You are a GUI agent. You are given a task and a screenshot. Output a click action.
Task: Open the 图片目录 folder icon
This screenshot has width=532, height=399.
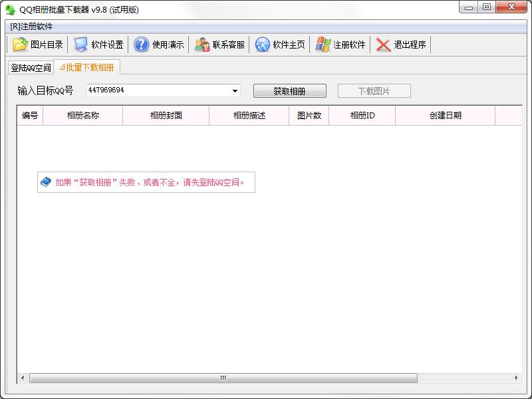point(20,45)
